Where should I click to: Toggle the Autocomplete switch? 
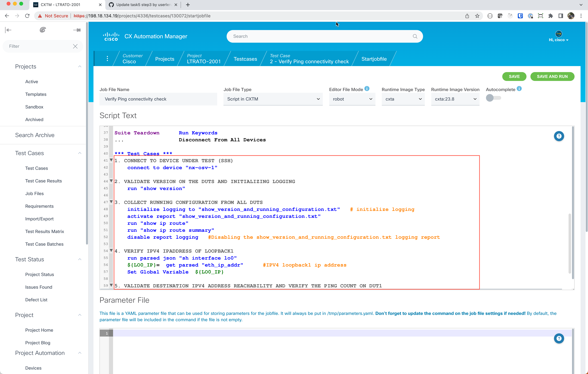click(x=493, y=98)
